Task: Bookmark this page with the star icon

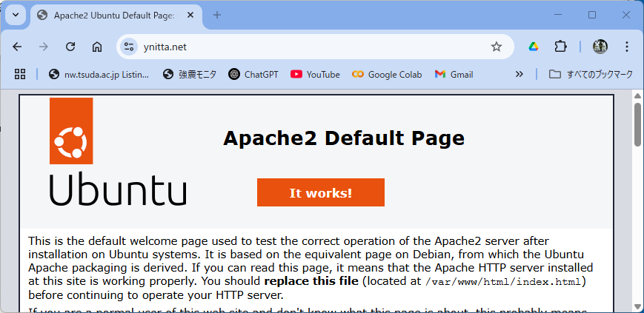Action: point(497,47)
